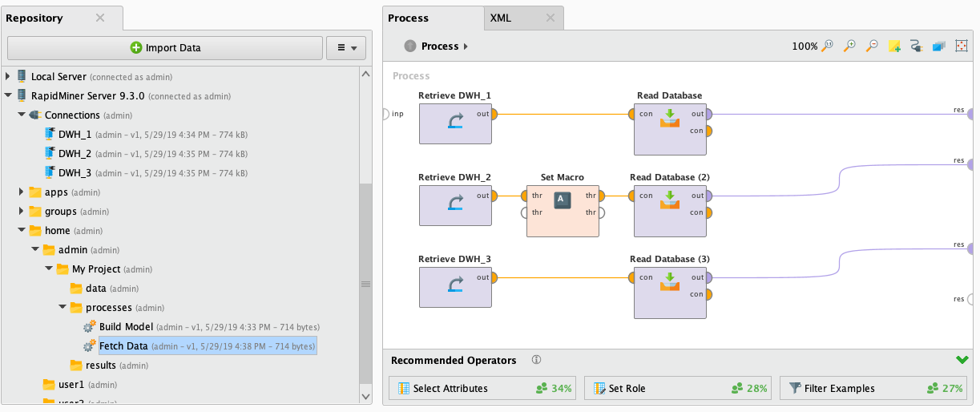Click the process inp input port
The height and width of the screenshot is (412, 980).
pos(385,114)
